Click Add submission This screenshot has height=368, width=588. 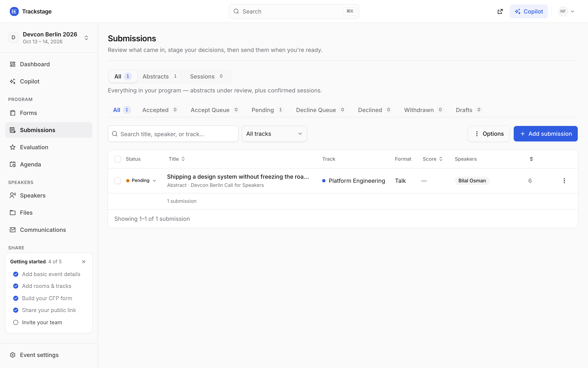point(546,134)
